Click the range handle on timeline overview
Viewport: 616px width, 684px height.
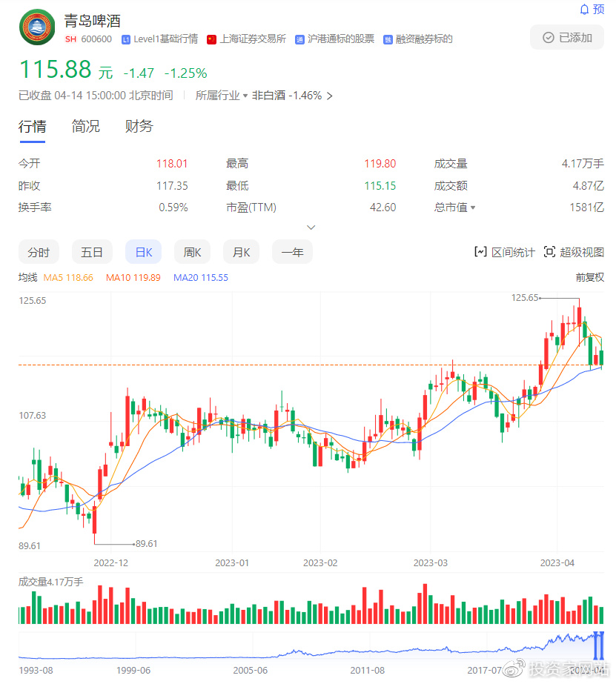coord(598,645)
